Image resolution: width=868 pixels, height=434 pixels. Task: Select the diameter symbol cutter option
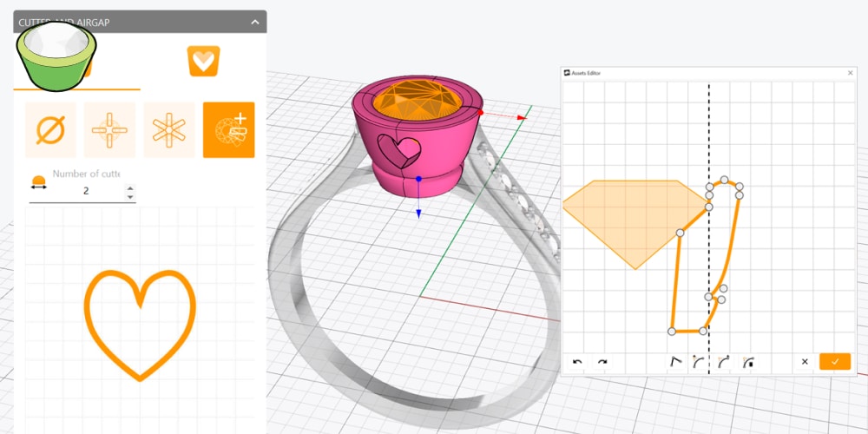50,130
